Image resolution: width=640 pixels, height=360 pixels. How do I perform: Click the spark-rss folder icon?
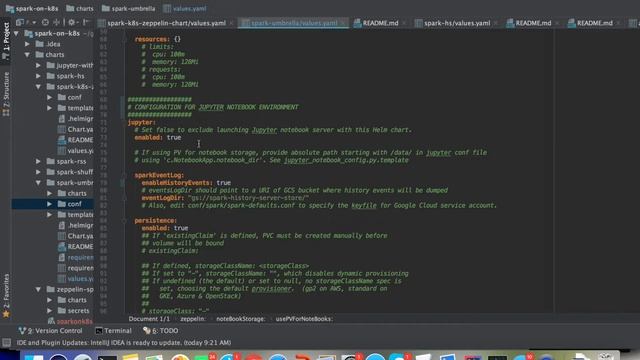tap(51, 161)
